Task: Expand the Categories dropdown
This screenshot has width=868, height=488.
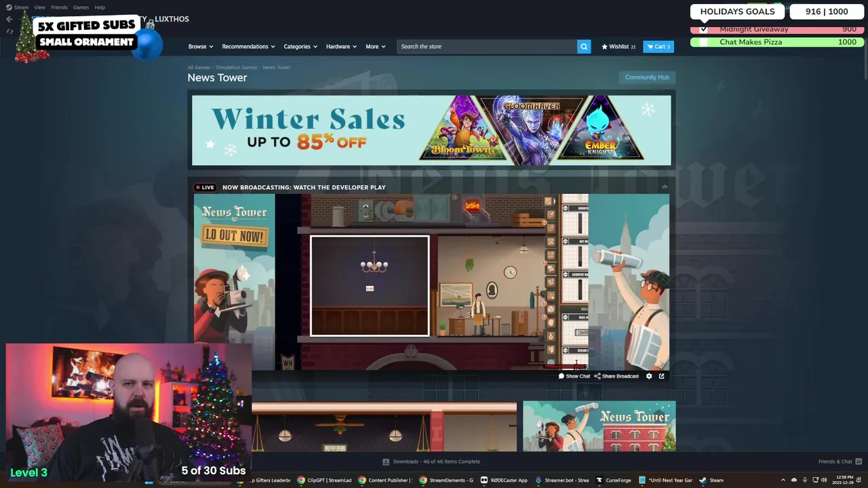Action: point(300,47)
